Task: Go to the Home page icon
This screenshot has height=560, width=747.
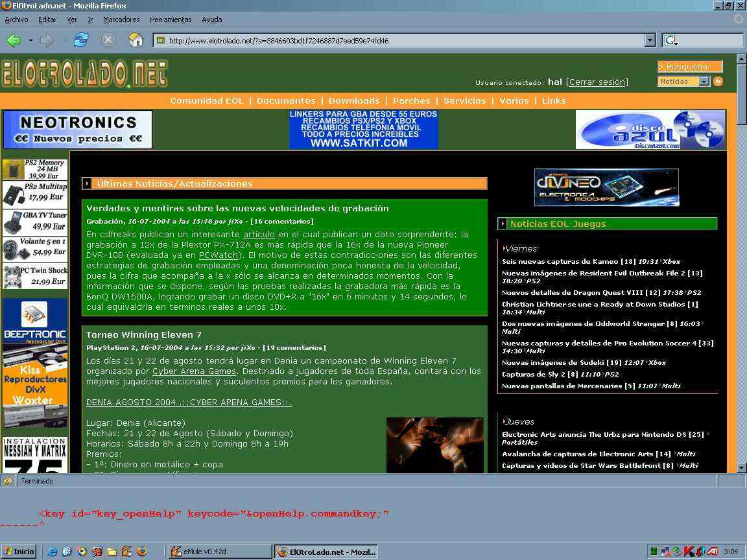Action: point(136,40)
